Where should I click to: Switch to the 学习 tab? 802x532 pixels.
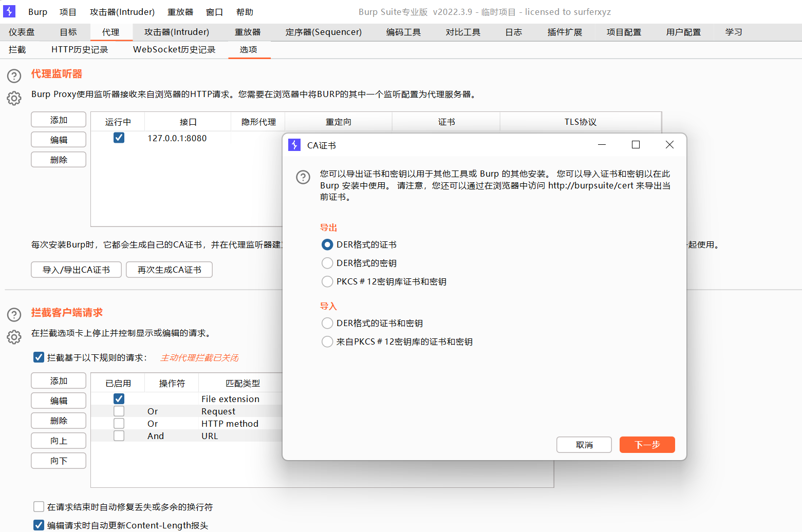(734, 32)
